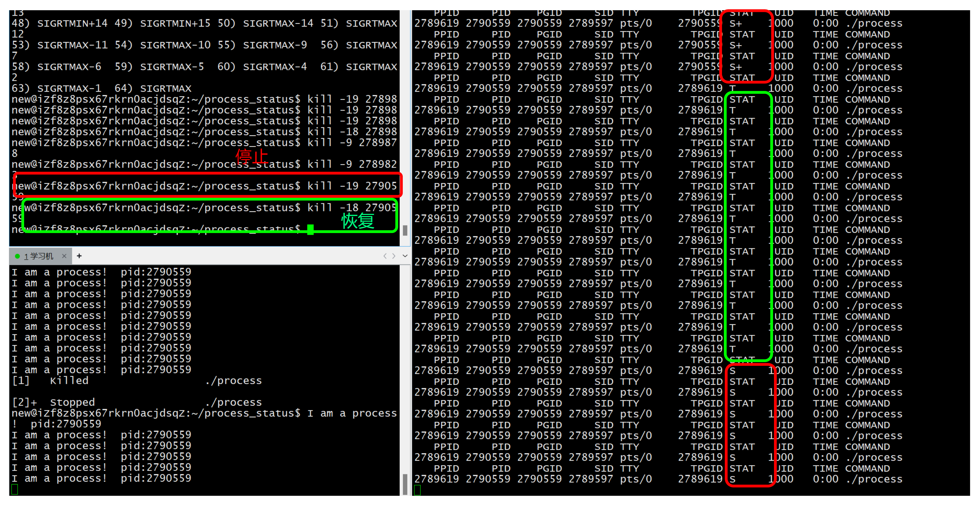Image resolution: width=980 pixels, height=506 pixels.
Task: Click the '48) SIGRTMIN+14' signal entry
Action: tap(60, 23)
